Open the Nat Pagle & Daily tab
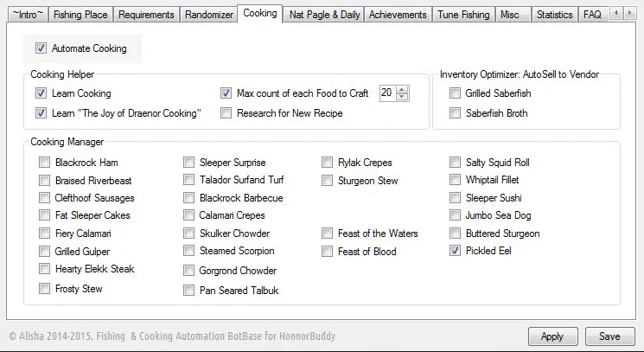 324,15
